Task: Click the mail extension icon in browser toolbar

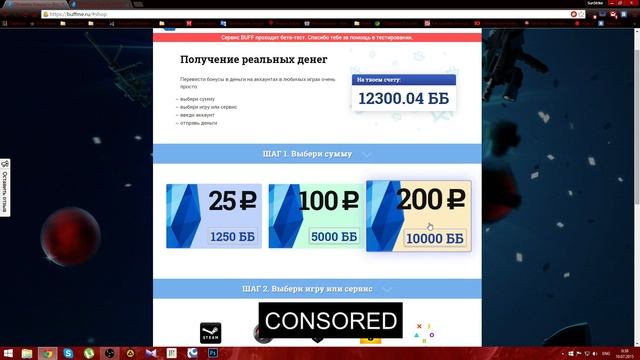Action: pos(613,14)
